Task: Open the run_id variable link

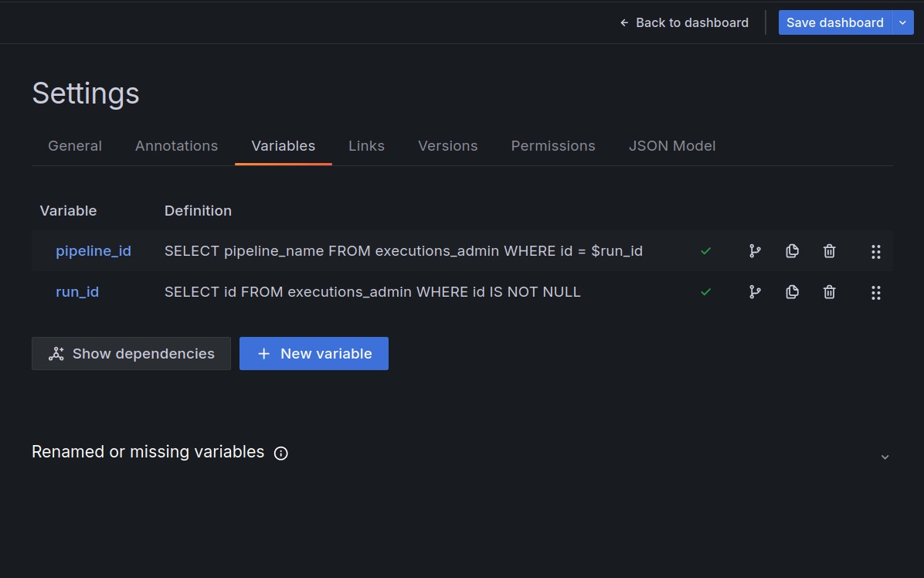Action: click(x=77, y=291)
